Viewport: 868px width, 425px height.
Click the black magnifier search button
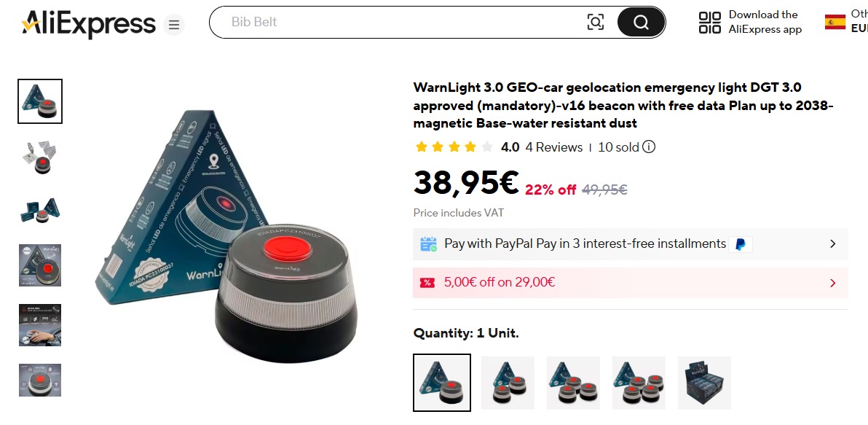click(x=641, y=22)
